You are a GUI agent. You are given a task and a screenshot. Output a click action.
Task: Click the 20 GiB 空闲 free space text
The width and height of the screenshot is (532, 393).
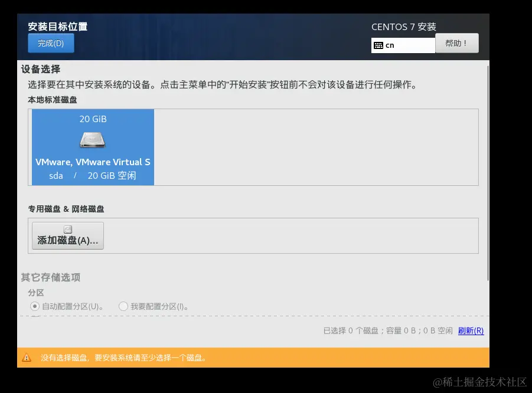tap(112, 176)
